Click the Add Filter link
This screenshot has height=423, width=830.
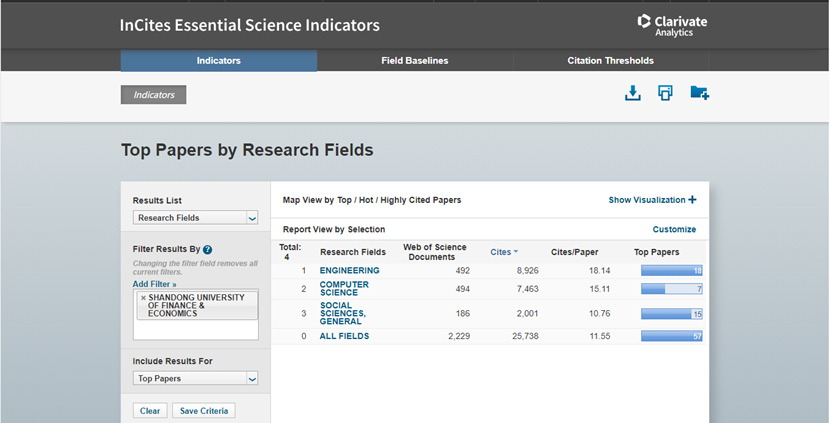click(153, 284)
